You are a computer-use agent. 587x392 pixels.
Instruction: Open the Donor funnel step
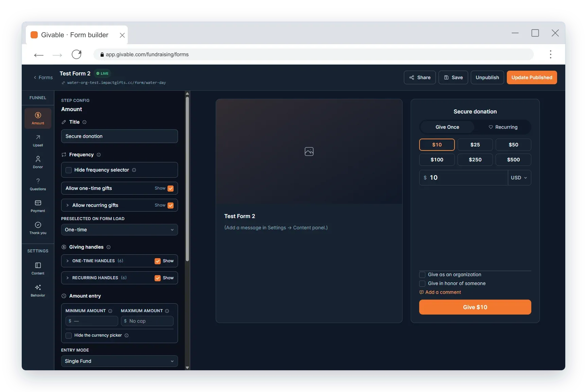(x=38, y=162)
